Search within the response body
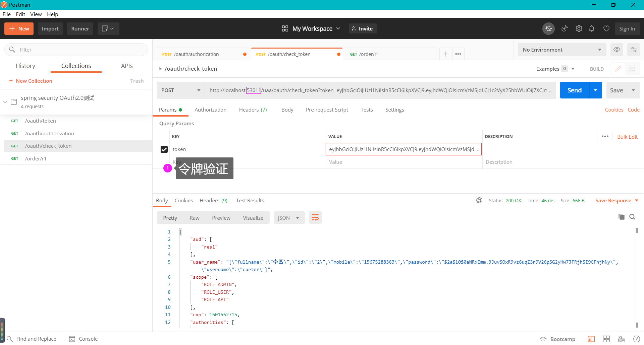The image size is (644, 345). (x=632, y=217)
